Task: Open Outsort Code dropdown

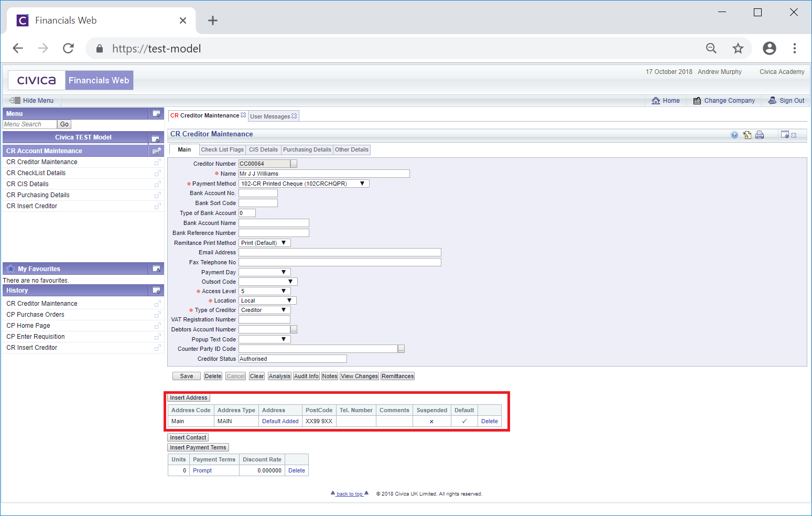Action: coord(268,282)
